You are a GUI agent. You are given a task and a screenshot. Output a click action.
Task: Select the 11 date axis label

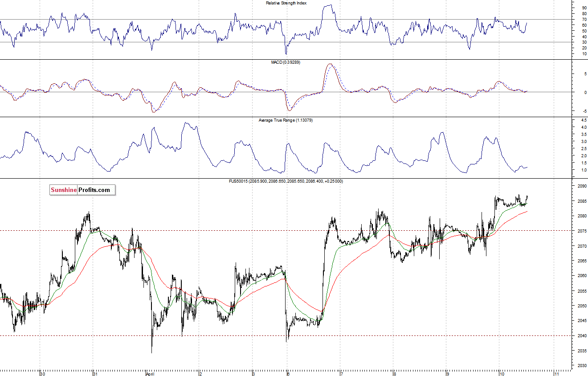tap(556, 373)
